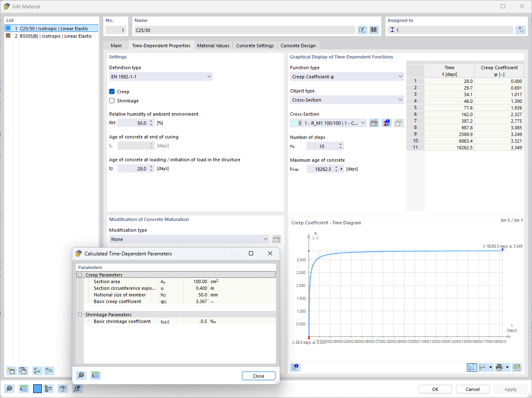Click the Apply button
The height and width of the screenshot is (398, 532).
[x=510, y=389]
